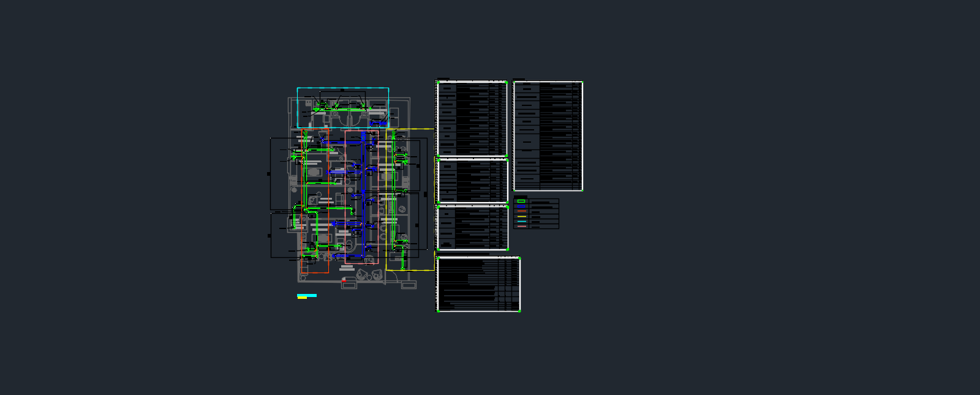Screen dimensions: 980x395
Task: Pick the yellow line in the legend
Action: [521, 216]
